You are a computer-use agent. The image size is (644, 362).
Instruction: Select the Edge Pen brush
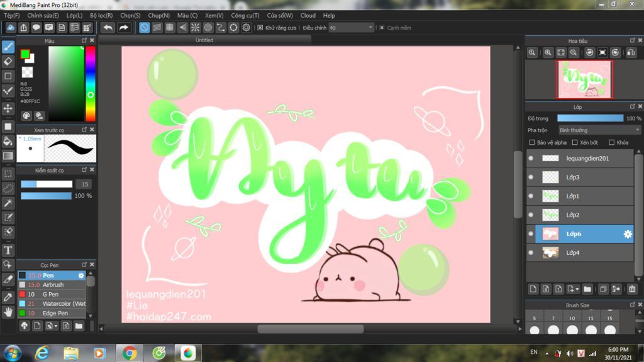(x=52, y=313)
